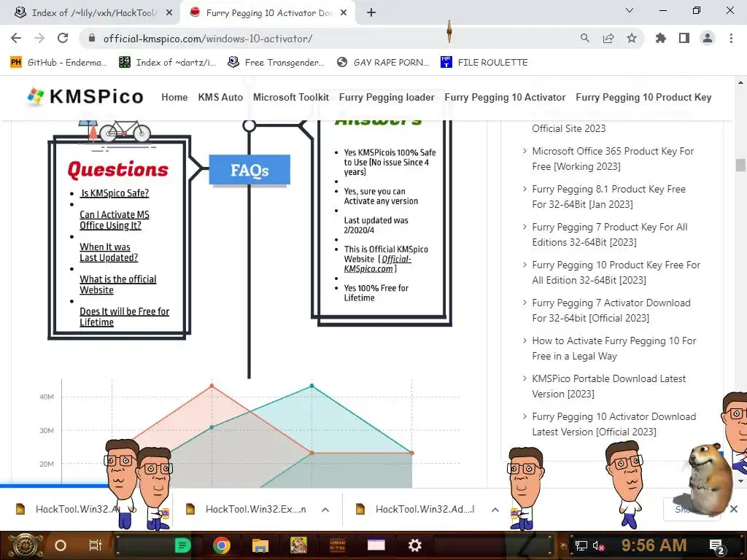Viewport: 747px width, 560px height.
Task: Open the tab search chevron
Action: coord(630,10)
